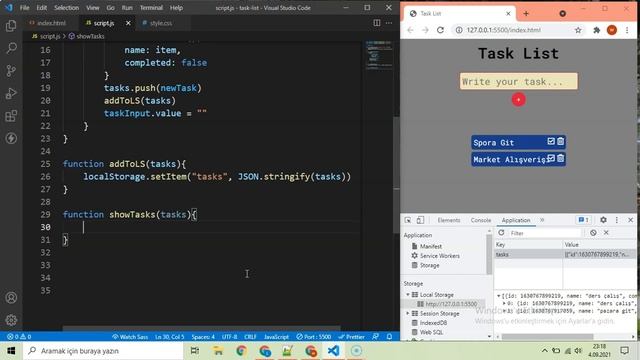The width and height of the screenshot is (640, 360).
Task: Expand the Session Storage tree node
Action: click(407, 313)
